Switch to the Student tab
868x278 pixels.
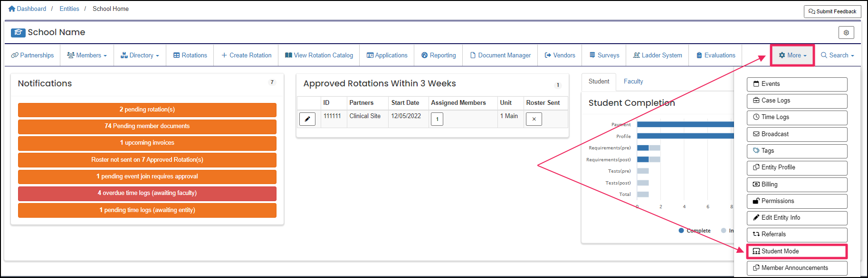pyautogui.click(x=599, y=82)
